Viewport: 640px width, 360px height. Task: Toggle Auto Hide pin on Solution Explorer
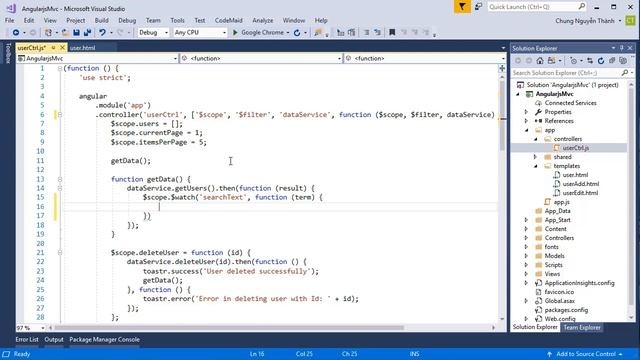(x=622, y=48)
